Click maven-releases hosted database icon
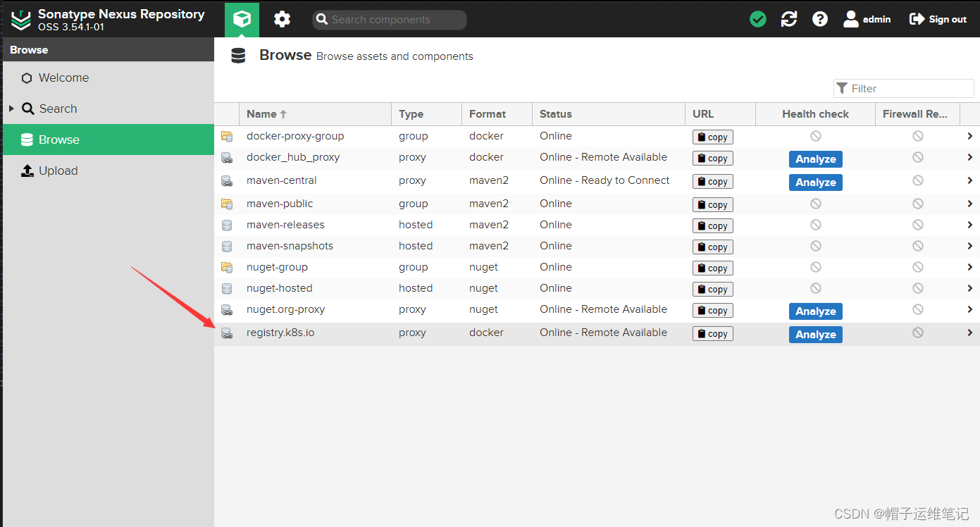Viewport: 980px width, 527px height. pos(226,225)
